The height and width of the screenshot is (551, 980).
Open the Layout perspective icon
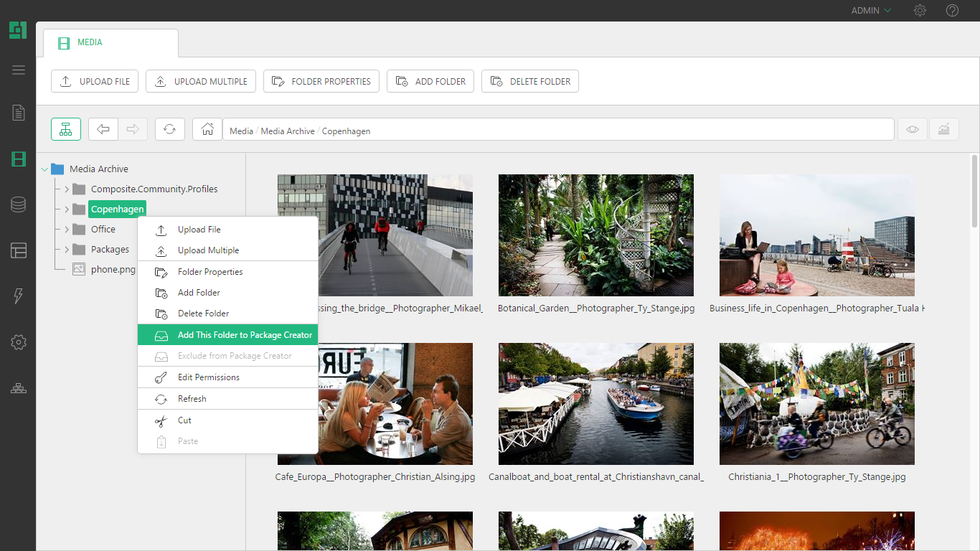pyautogui.click(x=19, y=250)
